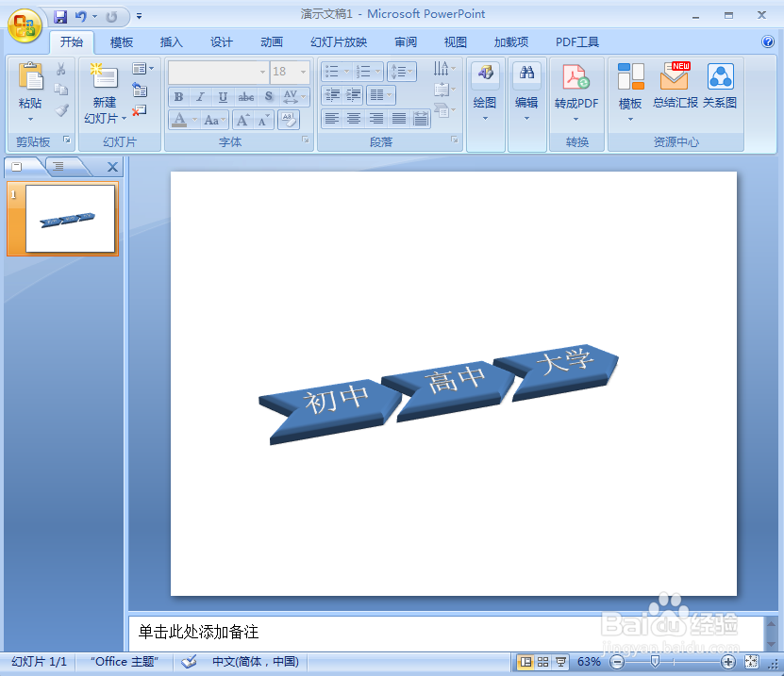
Task: Convert to PDF (转成PDF)
Action: pyautogui.click(x=576, y=92)
